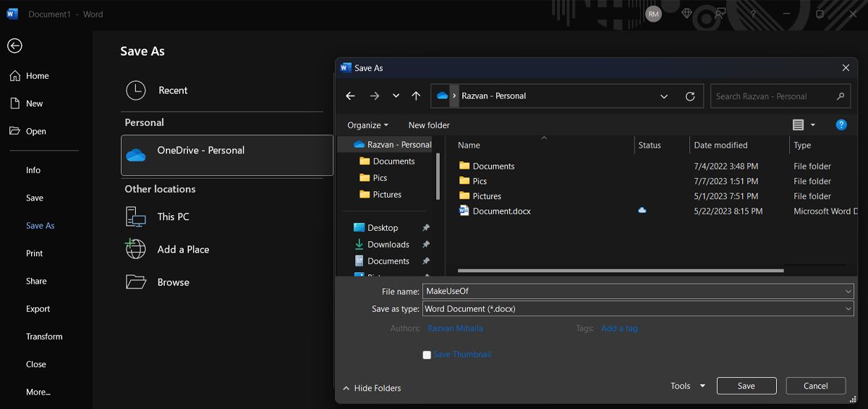Image resolution: width=868 pixels, height=409 pixels.
Task: Click the horizontal scrollbar in file list
Action: tap(621, 271)
